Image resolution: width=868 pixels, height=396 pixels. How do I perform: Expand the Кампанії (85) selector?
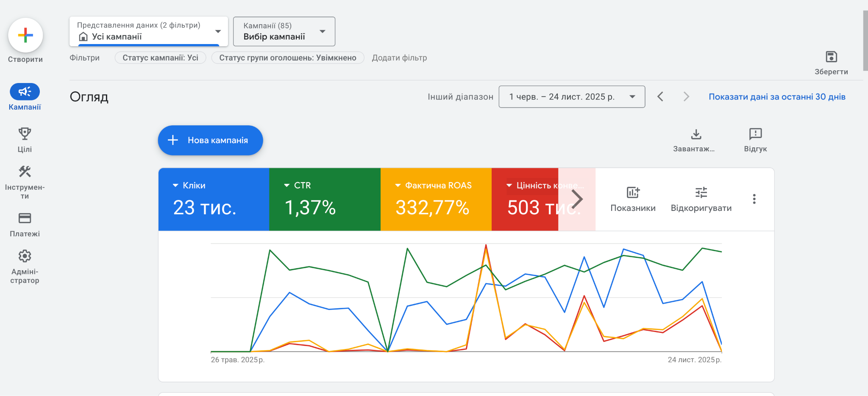(284, 31)
